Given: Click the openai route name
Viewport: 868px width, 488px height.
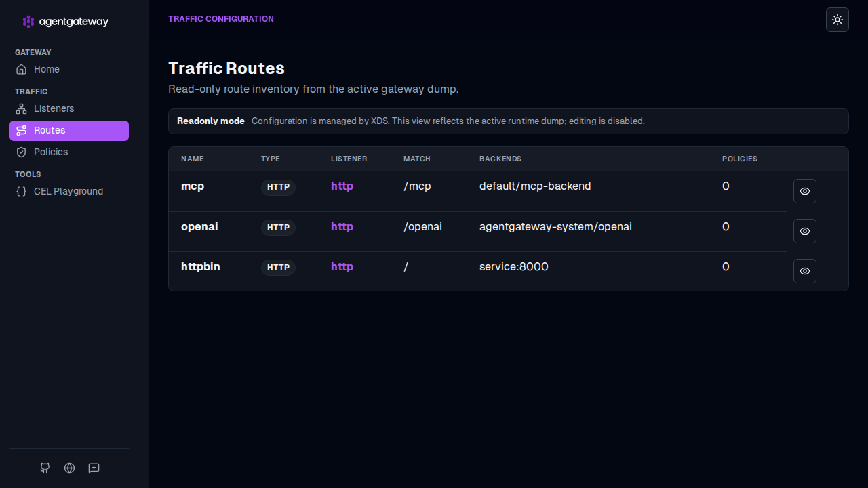Looking at the screenshot, I should (x=199, y=226).
